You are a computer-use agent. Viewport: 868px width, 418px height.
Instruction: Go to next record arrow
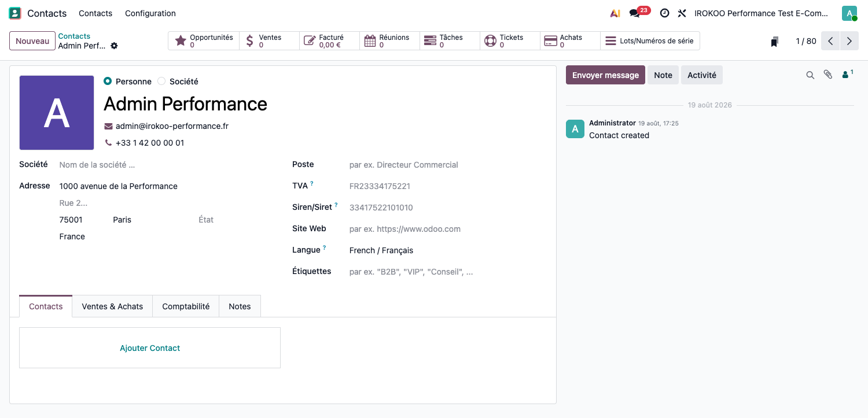(x=849, y=41)
